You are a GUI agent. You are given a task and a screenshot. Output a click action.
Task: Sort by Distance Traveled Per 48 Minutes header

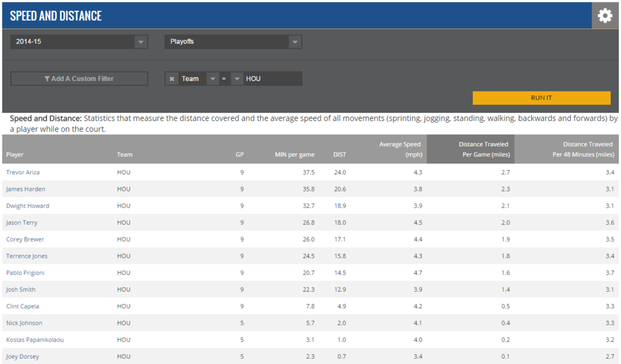click(x=583, y=149)
